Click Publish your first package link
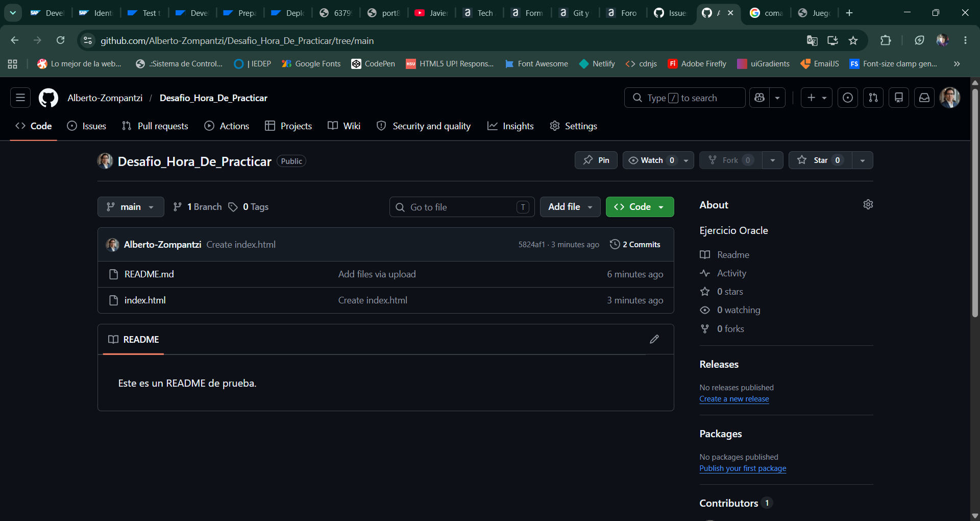Viewport: 980px width, 521px height. [x=743, y=468]
